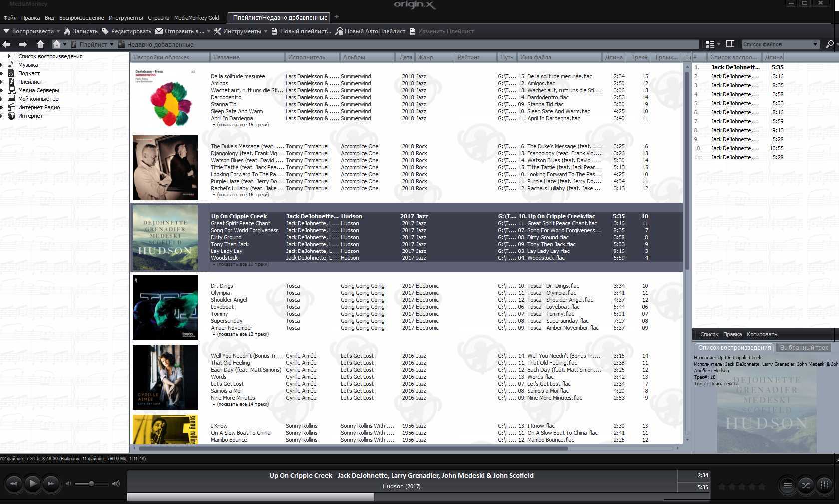Image resolution: width=839 pixels, height=504 pixels.
Task: Expand Музыка tree node
Action: coord(2,65)
